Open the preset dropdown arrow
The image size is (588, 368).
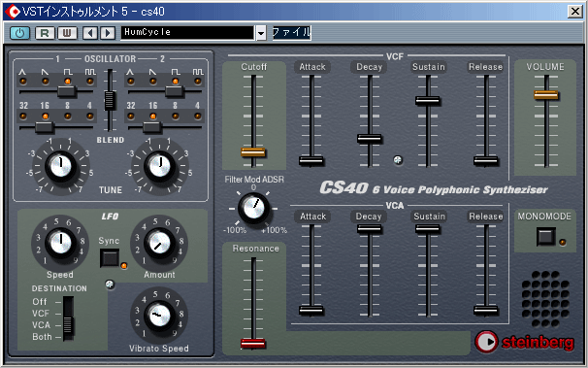(261, 33)
